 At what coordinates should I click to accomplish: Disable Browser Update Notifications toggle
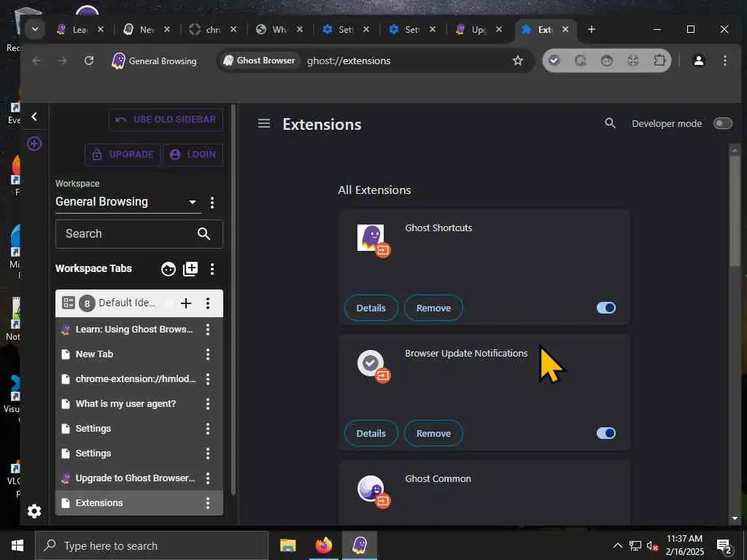[x=606, y=433]
